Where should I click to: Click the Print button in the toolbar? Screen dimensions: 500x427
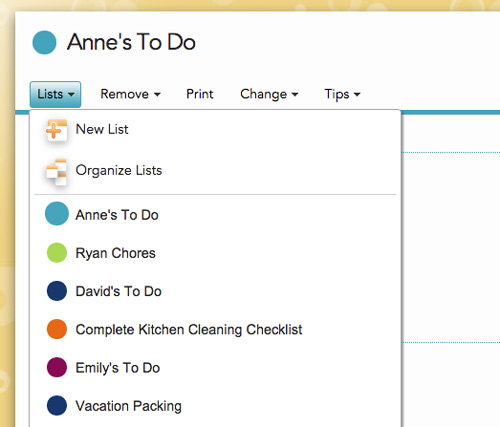click(x=200, y=94)
